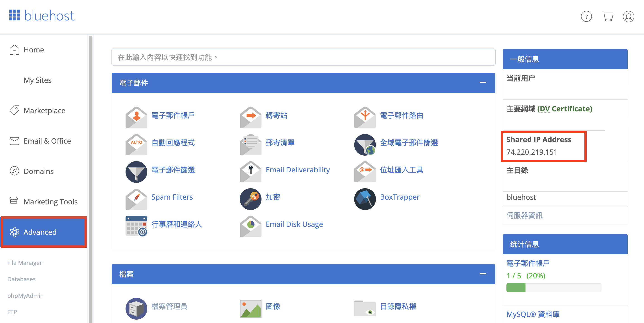Click the 1 / 5 (20%) usage text

click(525, 276)
